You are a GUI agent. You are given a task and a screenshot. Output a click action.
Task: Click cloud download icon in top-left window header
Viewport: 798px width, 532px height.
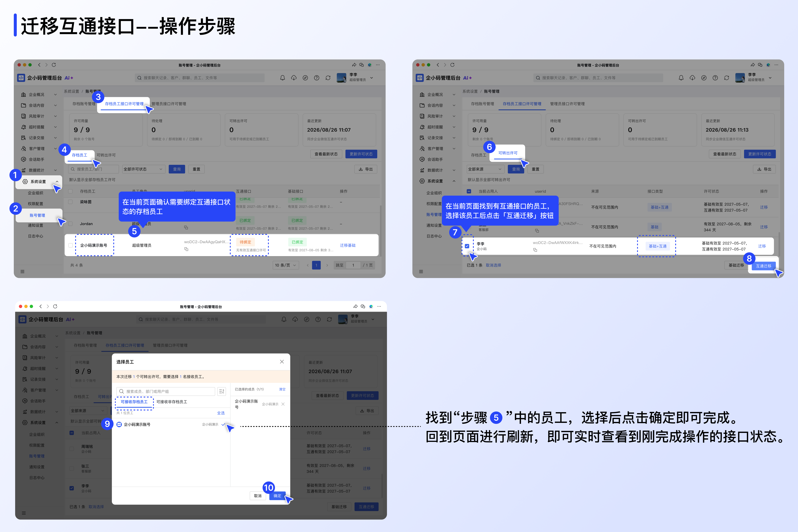coord(294,78)
